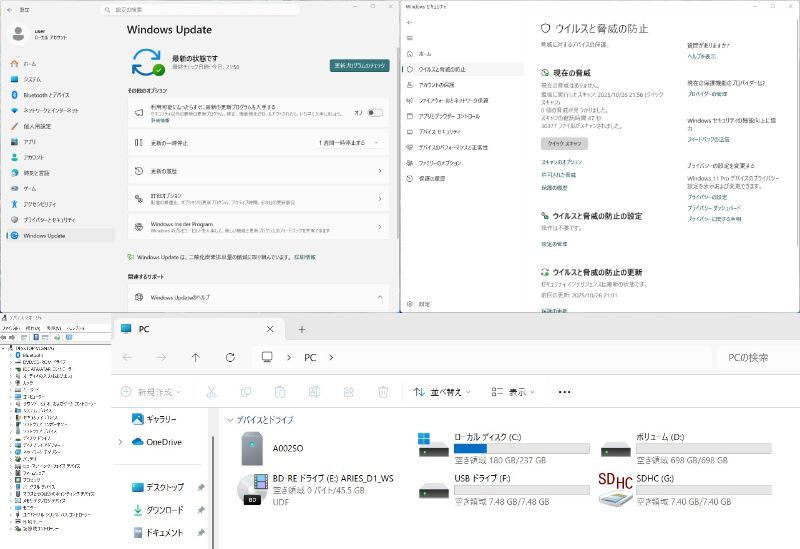Open the hamburger menu in Windows Security
The height and width of the screenshot is (549, 800).
tap(409, 36)
